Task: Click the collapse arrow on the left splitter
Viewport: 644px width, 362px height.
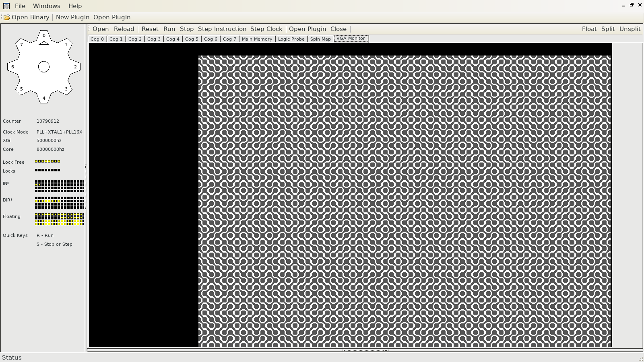Action: click(85, 167)
